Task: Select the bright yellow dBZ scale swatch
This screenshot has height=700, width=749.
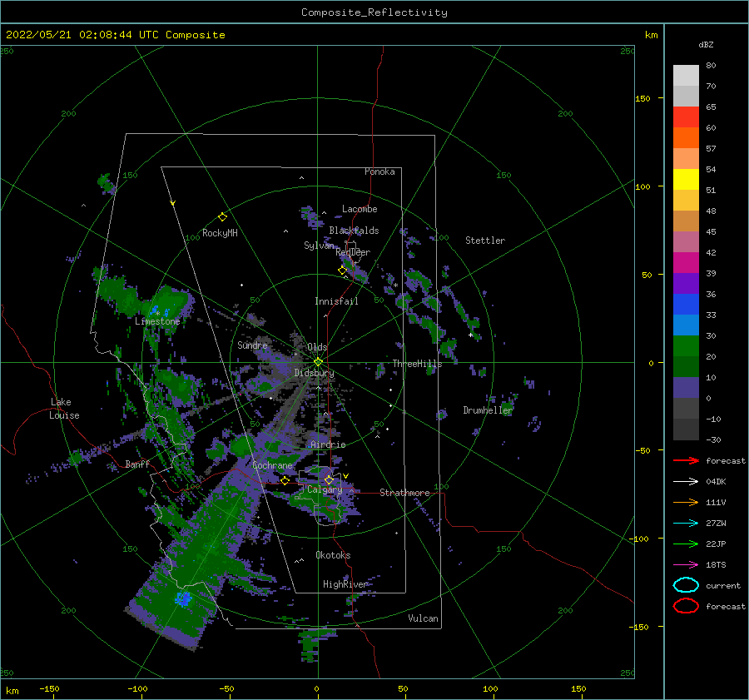Action: coord(686,179)
